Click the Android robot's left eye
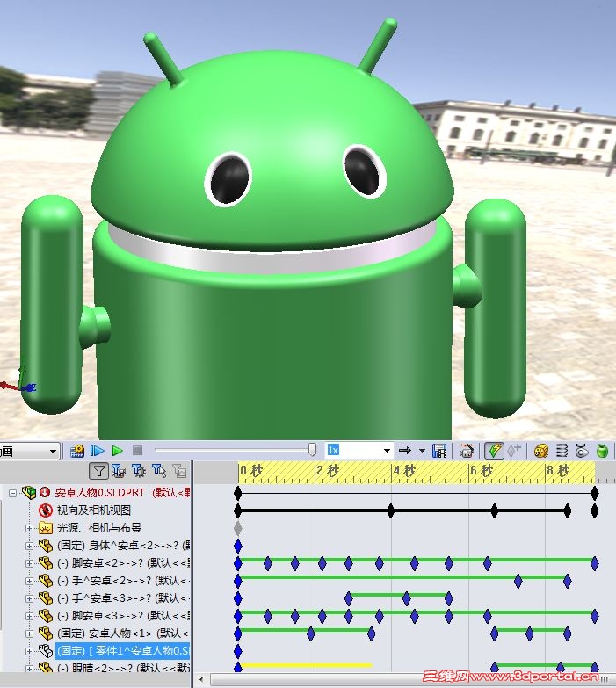616x688 pixels. [x=228, y=179]
